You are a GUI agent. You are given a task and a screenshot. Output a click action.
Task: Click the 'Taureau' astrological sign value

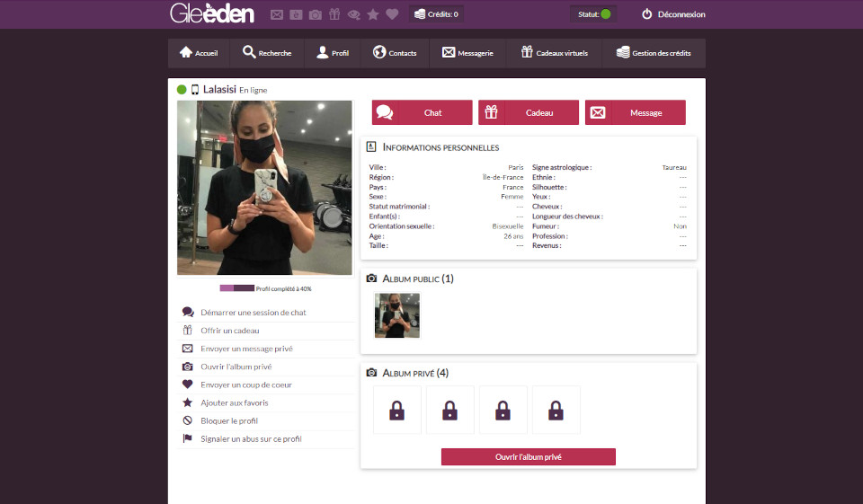coord(674,167)
